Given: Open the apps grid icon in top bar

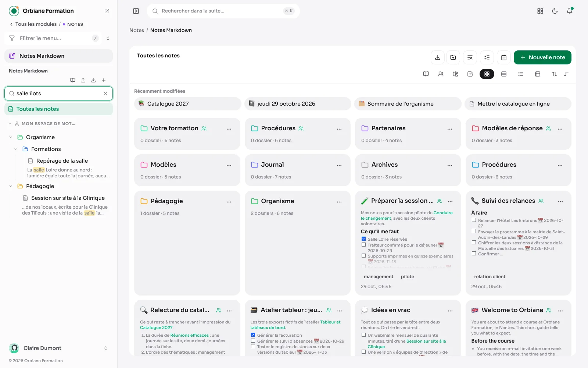Looking at the screenshot, I should pos(540,11).
